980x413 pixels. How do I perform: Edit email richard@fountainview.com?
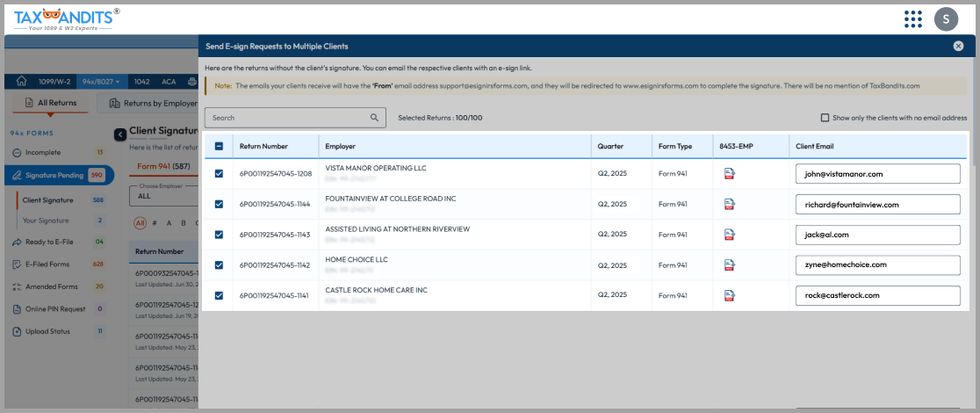pos(877,204)
